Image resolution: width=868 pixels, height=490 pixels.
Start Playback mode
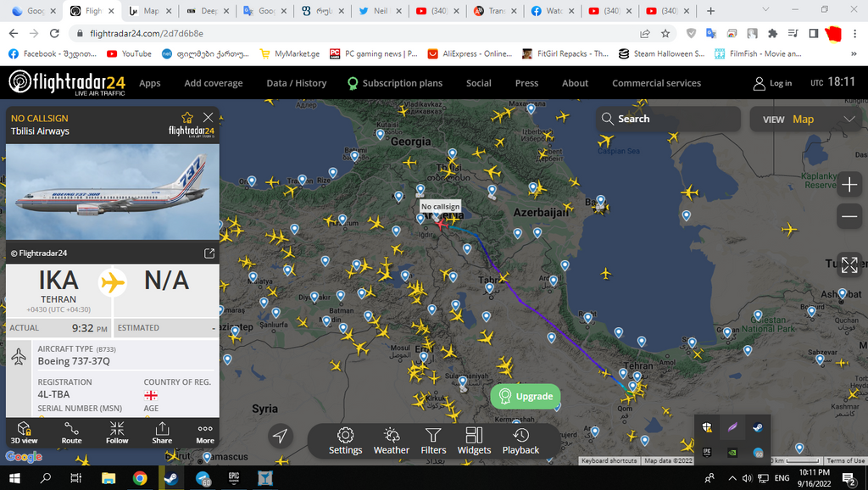pos(520,442)
